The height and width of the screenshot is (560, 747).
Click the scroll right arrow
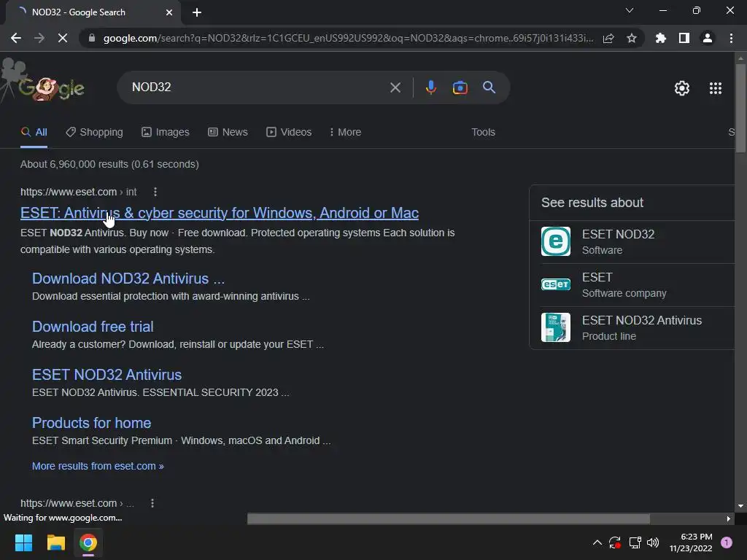point(729,518)
